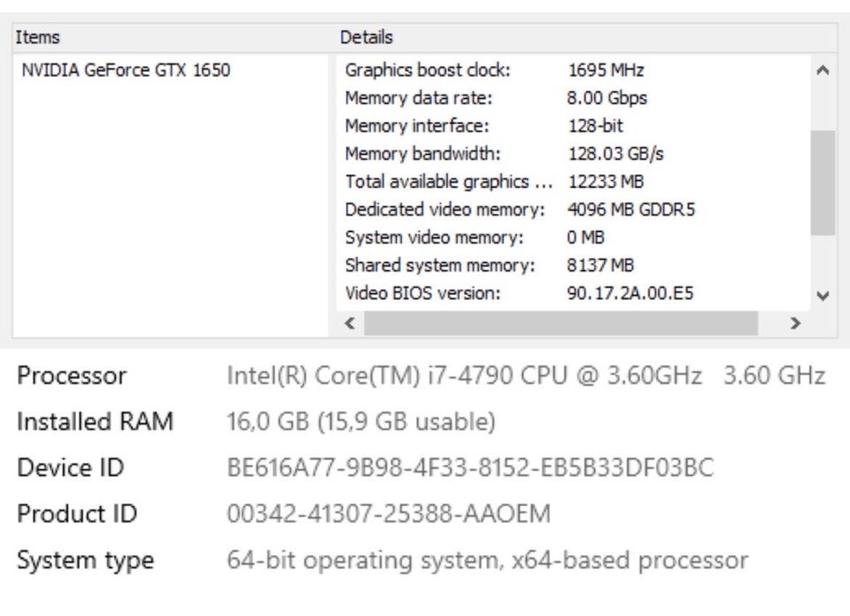This screenshot has width=850, height=616.
Task: Click the Product ID value text
Action: point(389,513)
